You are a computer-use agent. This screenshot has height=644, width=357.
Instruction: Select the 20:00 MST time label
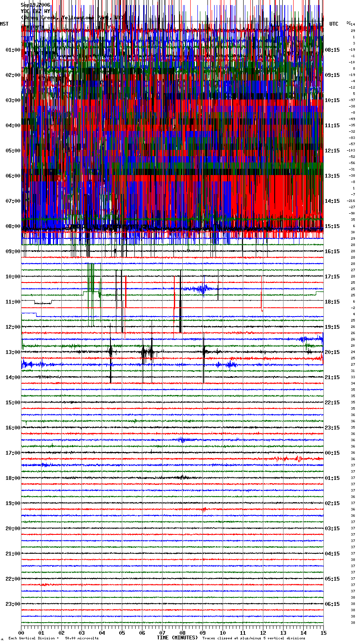[13, 529]
